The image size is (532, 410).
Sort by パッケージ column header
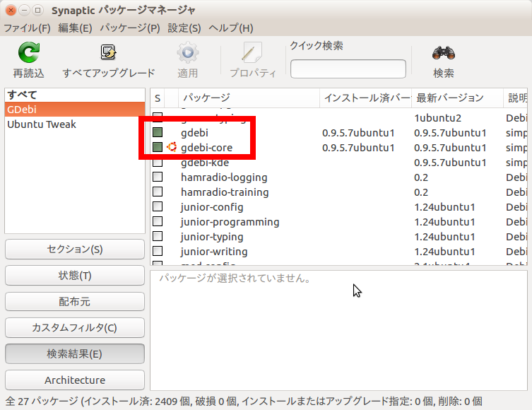tap(249, 98)
